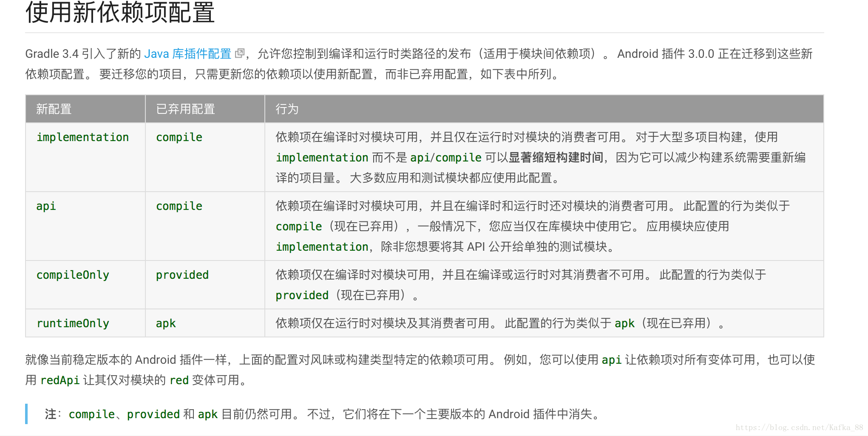
Task: Click provided code in the 注 note
Action: [153, 414]
